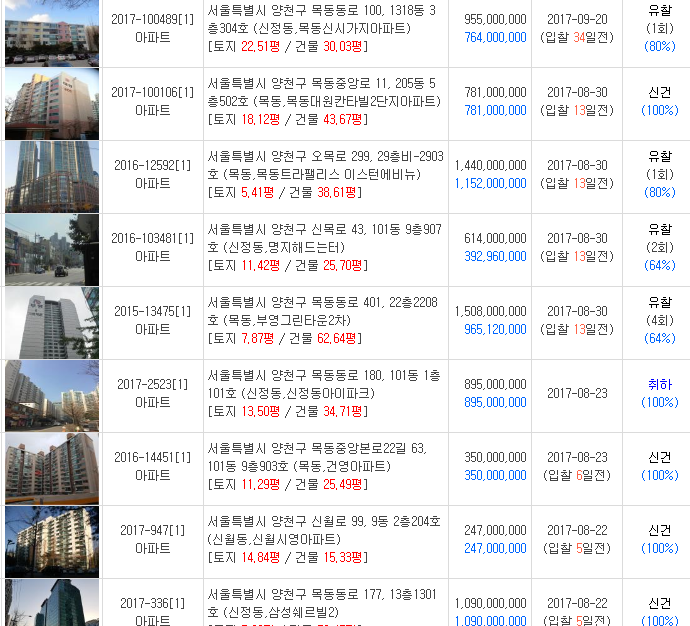Click blue 350,000,000 minimum bid price
The height and width of the screenshot is (626, 690).
pyautogui.click(x=495, y=476)
